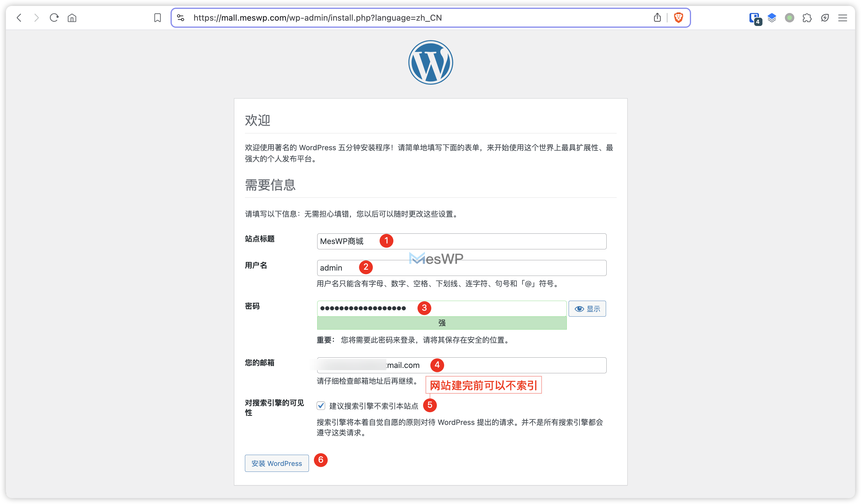Show the password with 显示 button
This screenshot has width=861, height=504.
pyautogui.click(x=587, y=309)
